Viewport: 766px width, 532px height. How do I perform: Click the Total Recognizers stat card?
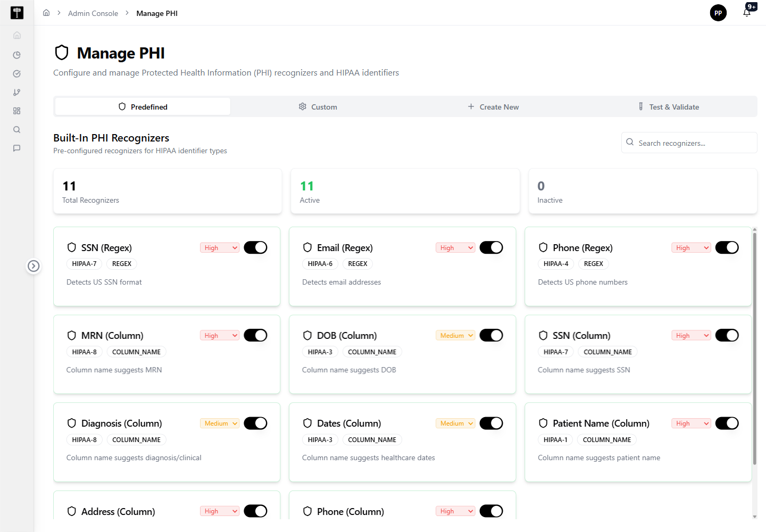pos(168,192)
